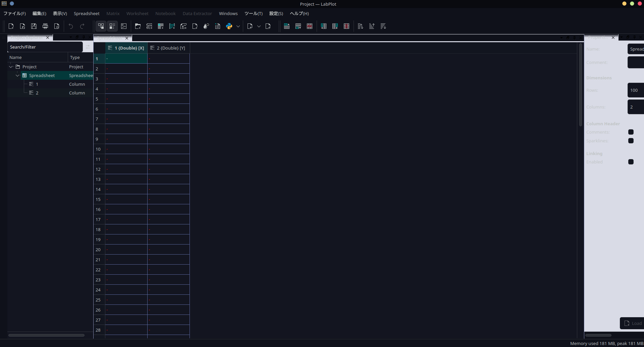Click the New Project icon in toolbar
Image resolution: width=644 pixels, height=347 pixels.
(x=11, y=26)
